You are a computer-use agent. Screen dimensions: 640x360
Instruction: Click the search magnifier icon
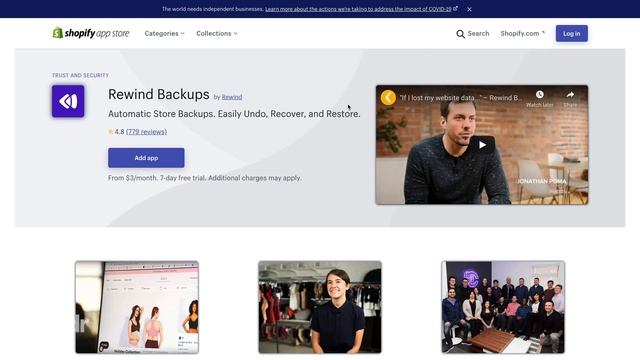pos(460,34)
